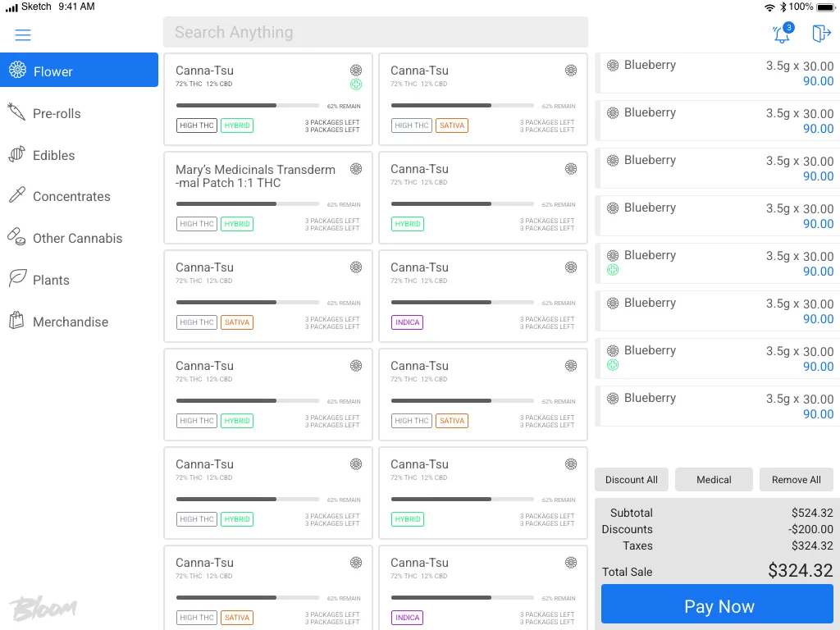Select the Flower category
This screenshot has width=840, height=630.
pos(80,70)
